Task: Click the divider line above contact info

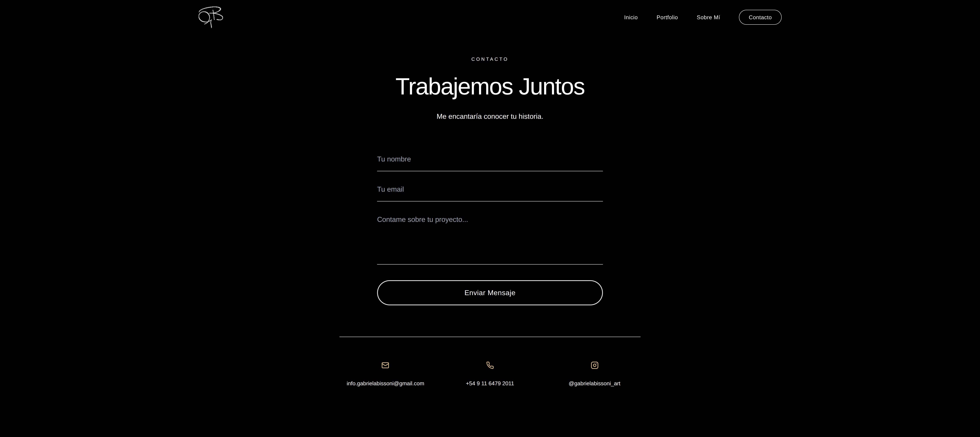Action: 490,337
